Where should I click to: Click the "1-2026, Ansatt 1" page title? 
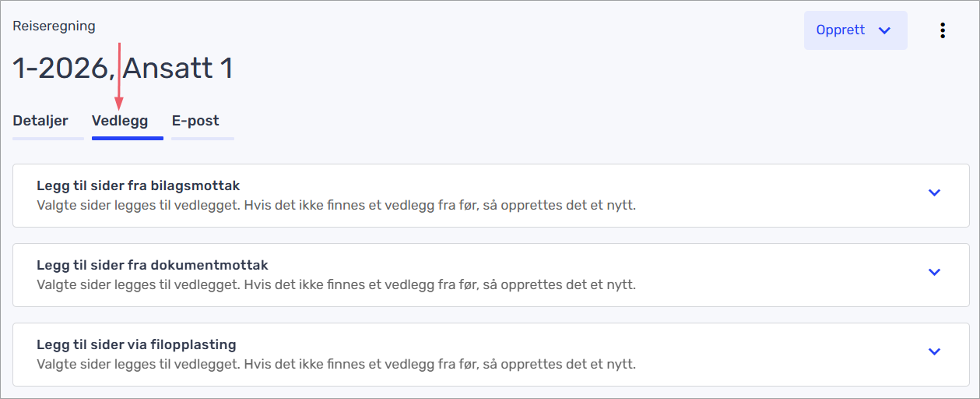click(123, 69)
